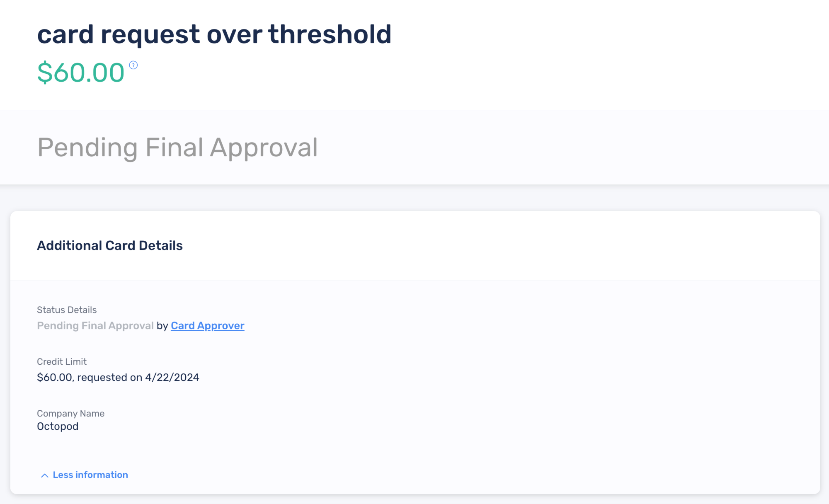Click the words 'card request' in the title
This screenshot has width=829, height=504.
point(119,34)
